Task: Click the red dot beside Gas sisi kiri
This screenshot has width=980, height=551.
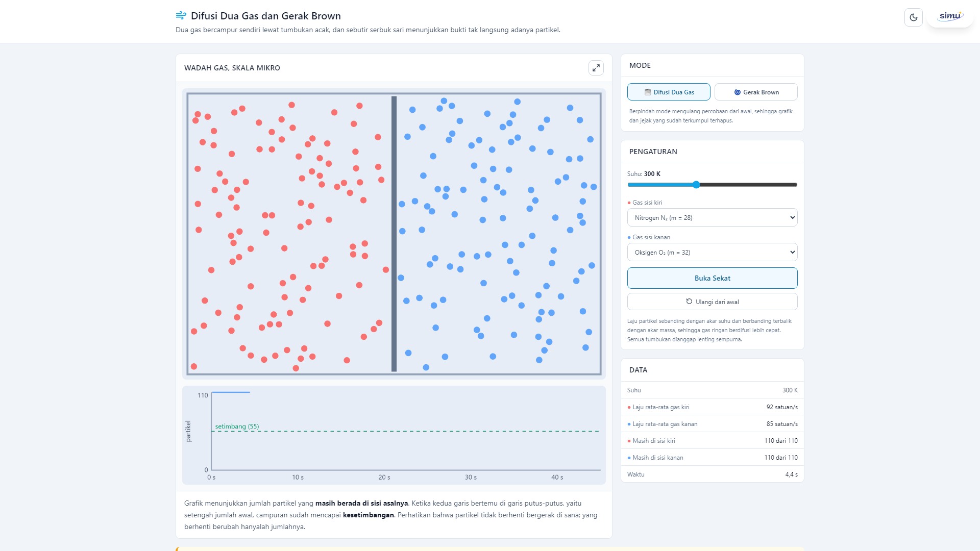Action: [629, 203]
